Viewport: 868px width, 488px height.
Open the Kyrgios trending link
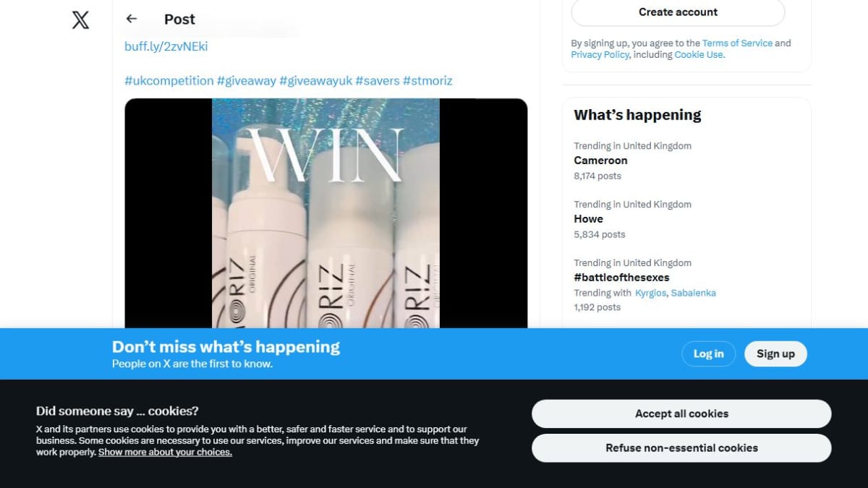tap(650, 293)
